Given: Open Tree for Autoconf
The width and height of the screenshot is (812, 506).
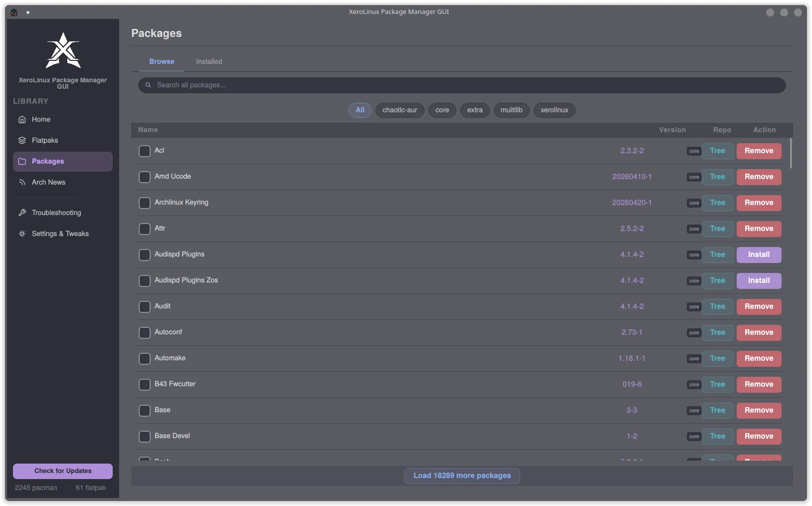Looking at the screenshot, I should pyautogui.click(x=717, y=332).
